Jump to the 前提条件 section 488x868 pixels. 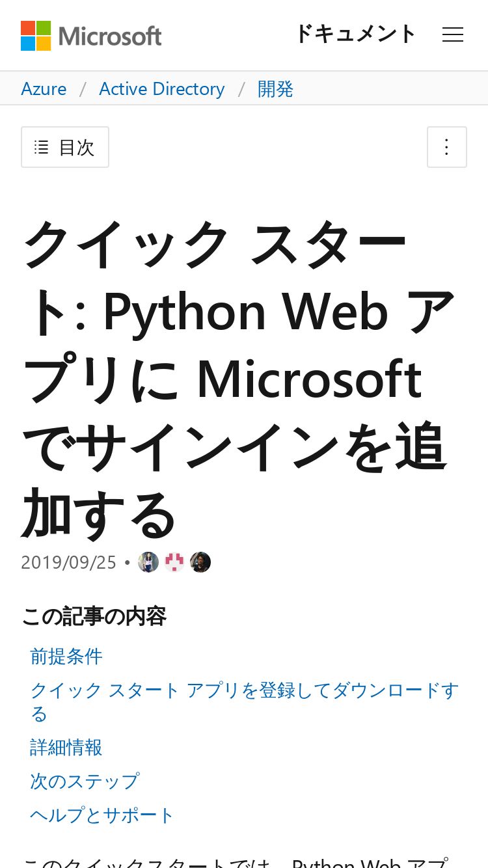(x=66, y=657)
